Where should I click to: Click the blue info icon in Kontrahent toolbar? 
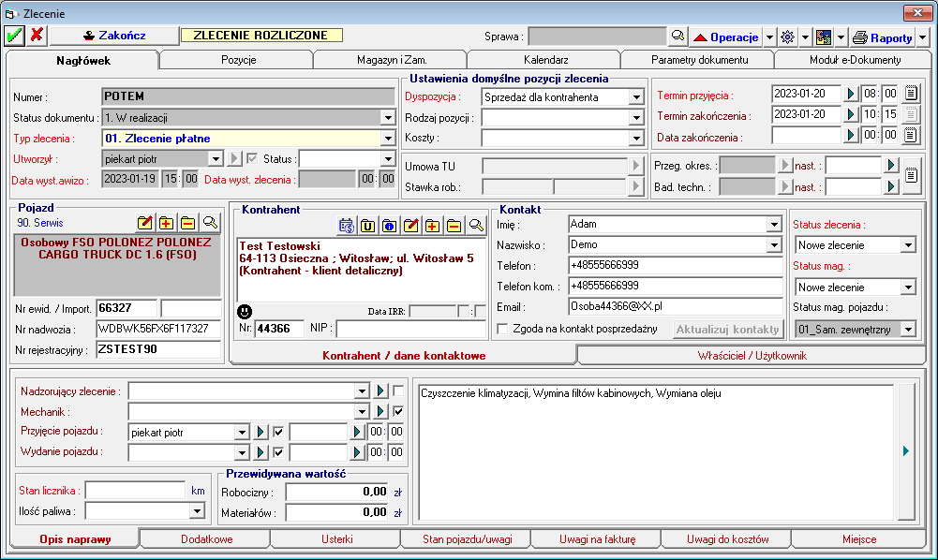[x=389, y=225]
